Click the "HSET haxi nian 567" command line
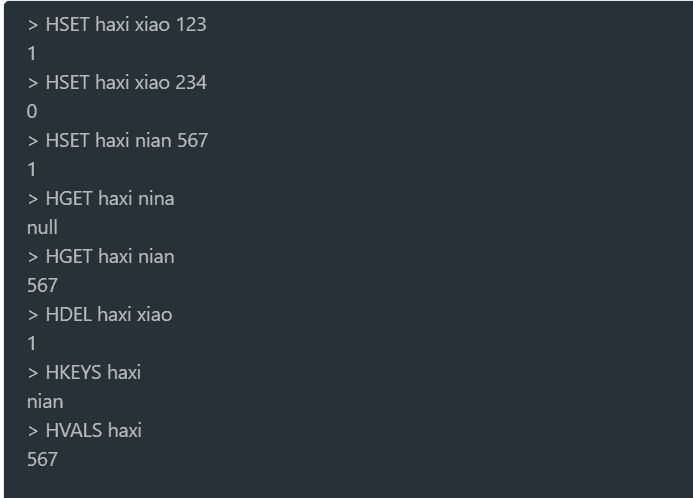 pyautogui.click(x=117, y=141)
